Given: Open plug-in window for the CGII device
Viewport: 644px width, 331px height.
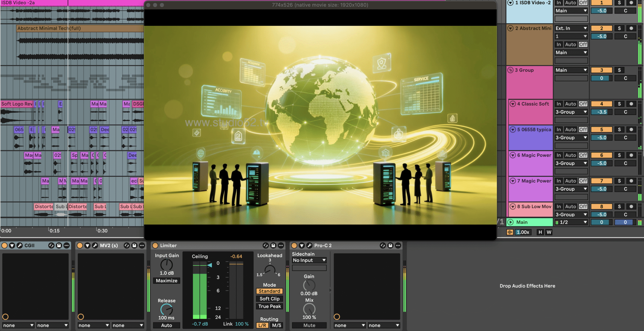Looking at the screenshot, I should [x=20, y=245].
